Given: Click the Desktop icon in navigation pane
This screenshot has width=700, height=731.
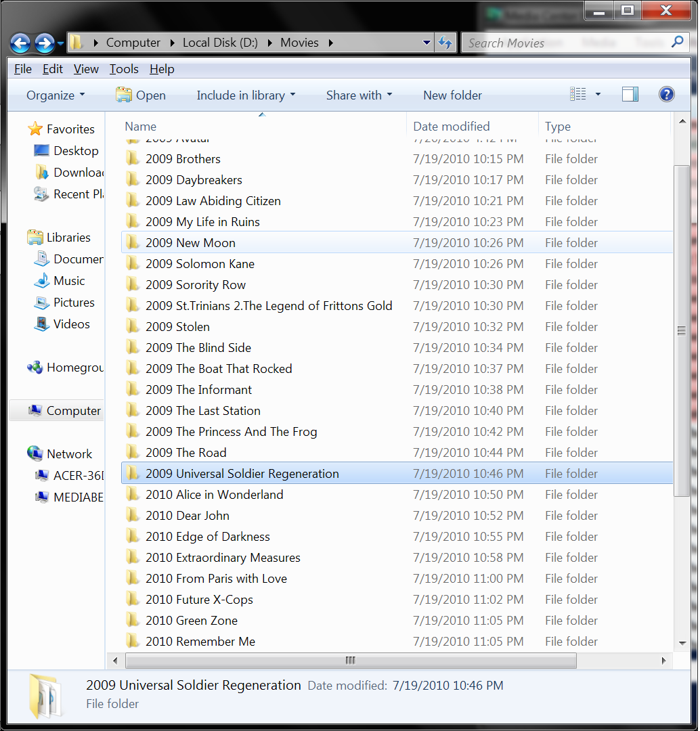Looking at the screenshot, I should pos(41,150).
